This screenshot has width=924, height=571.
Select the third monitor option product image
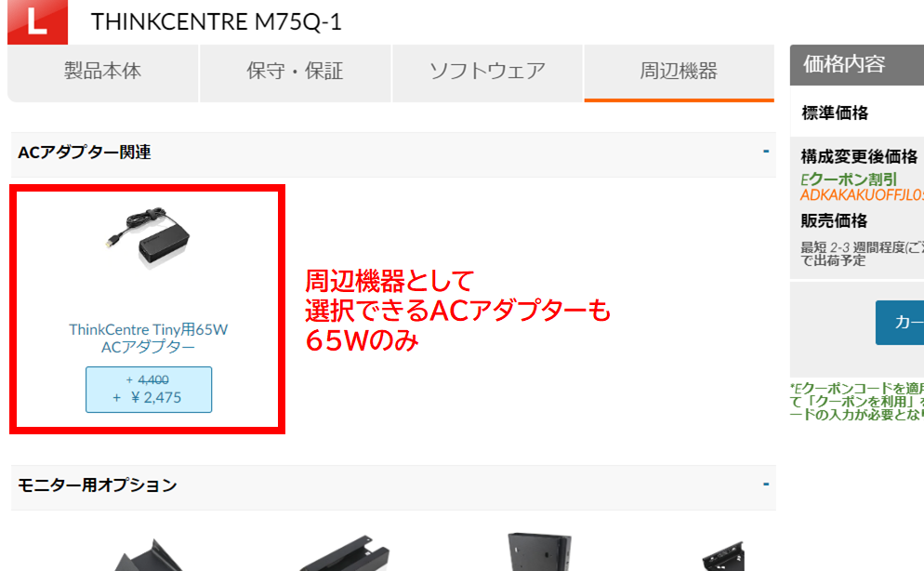(x=539, y=551)
